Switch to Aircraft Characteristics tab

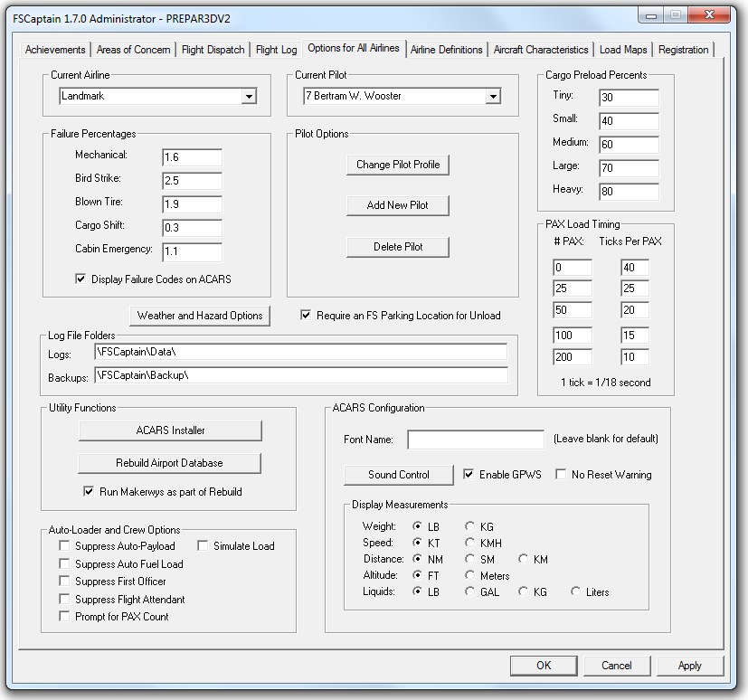pyautogui.click(x=541, y=50)
